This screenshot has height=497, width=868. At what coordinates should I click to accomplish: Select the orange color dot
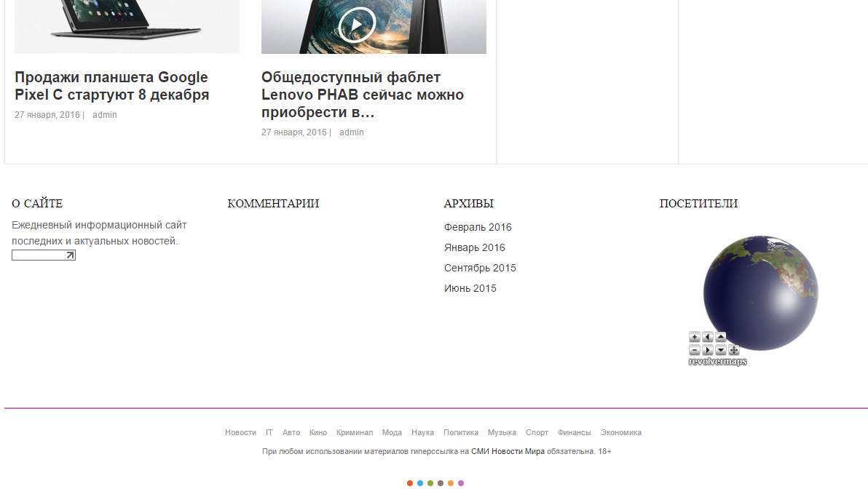point(451,483)
